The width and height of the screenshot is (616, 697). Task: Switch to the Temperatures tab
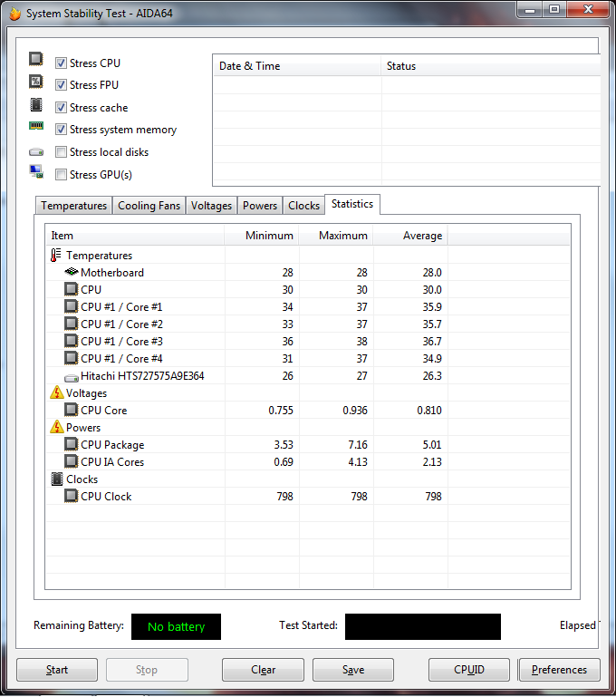73,206
